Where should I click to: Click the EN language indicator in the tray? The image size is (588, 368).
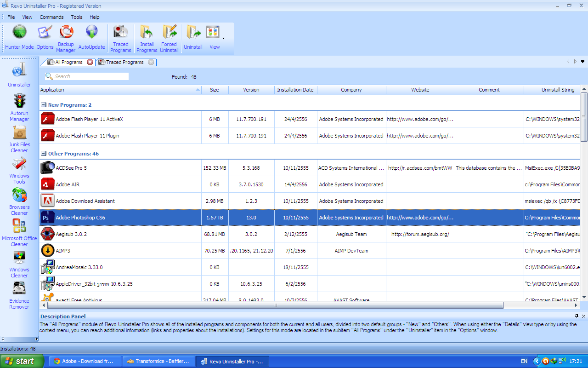point(524,361)
